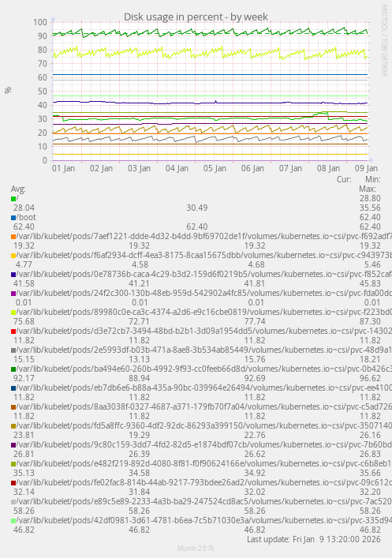
Task: Click the 'Cur:' column header
Action: (x=345, y=179)
